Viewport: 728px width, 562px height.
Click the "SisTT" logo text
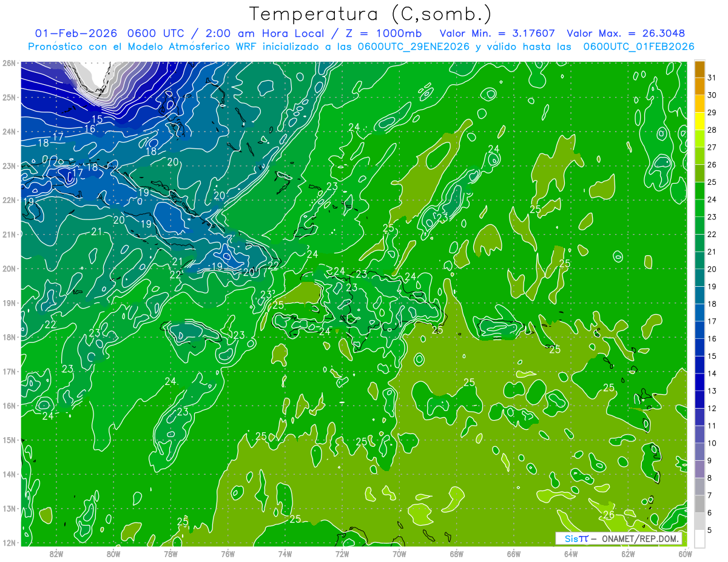[576, 538]
